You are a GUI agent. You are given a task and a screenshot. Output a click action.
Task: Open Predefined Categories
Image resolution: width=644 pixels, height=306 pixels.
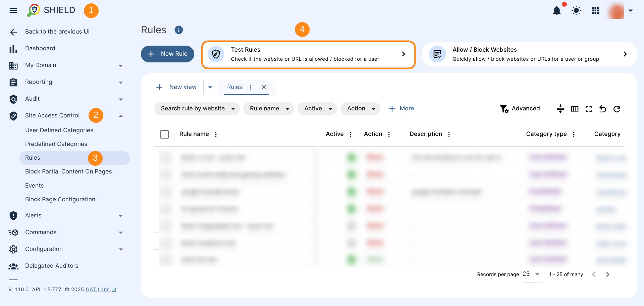[56, 144]
